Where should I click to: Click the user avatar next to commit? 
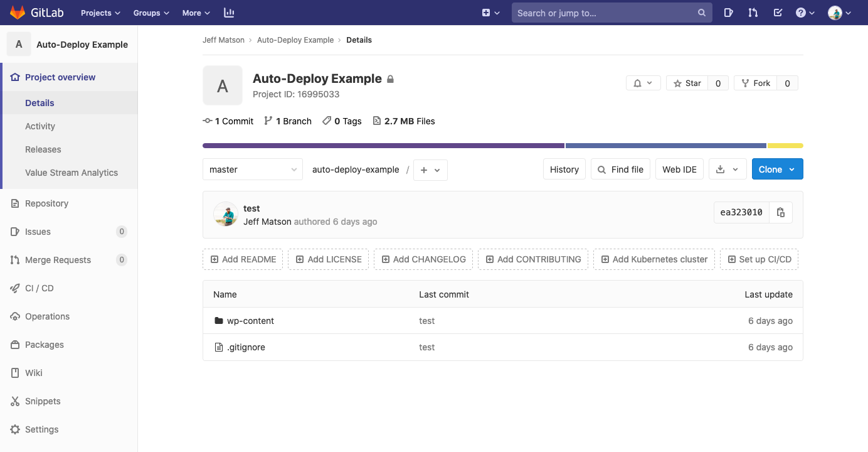point(226,215)
